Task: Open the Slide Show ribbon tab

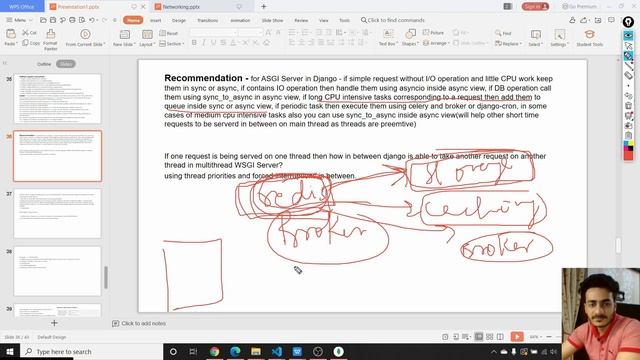Action: click(x=272, y=20)
